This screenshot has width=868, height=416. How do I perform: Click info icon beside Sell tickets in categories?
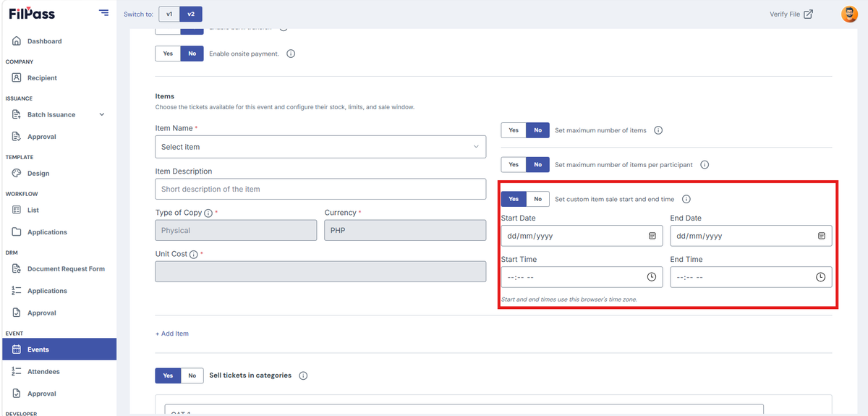click(x=303, y=375)
